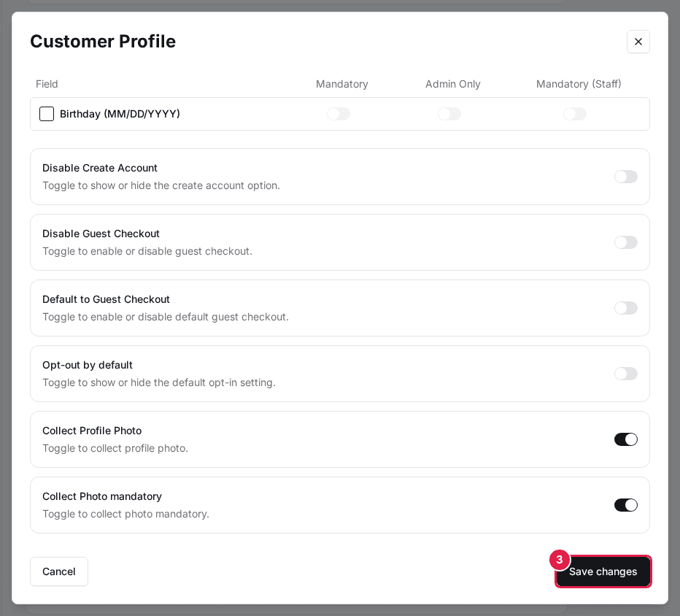Click the Customer Profile heading

click(103, 42)
